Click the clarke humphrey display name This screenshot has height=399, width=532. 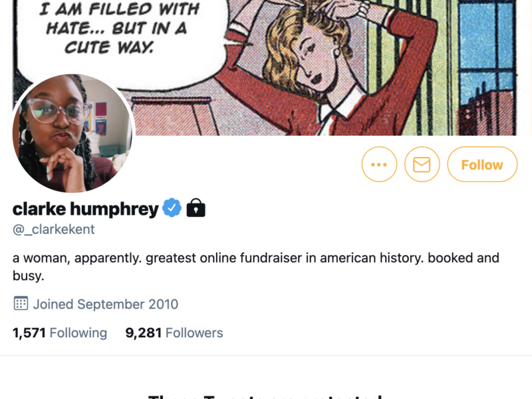[x=86, y=209]
